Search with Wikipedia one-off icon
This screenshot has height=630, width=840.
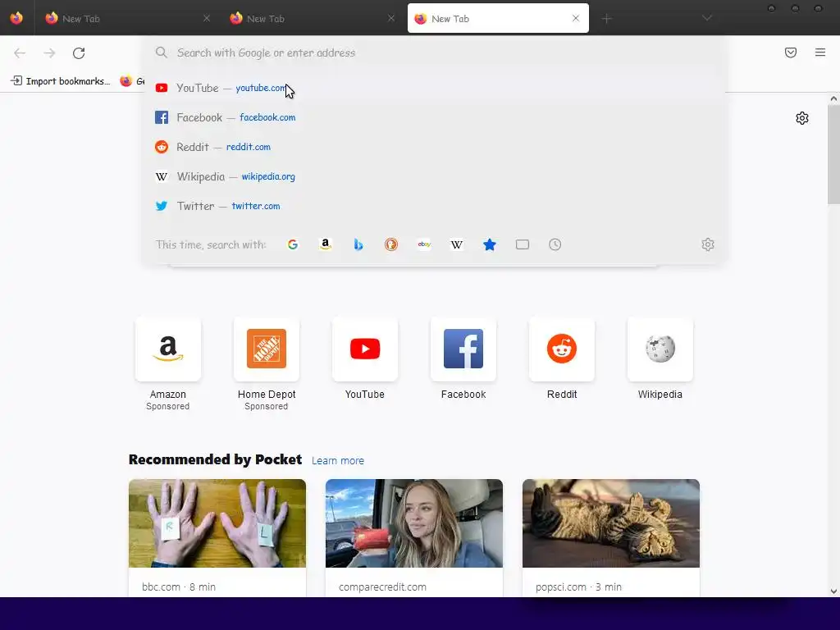pos(457,244)
